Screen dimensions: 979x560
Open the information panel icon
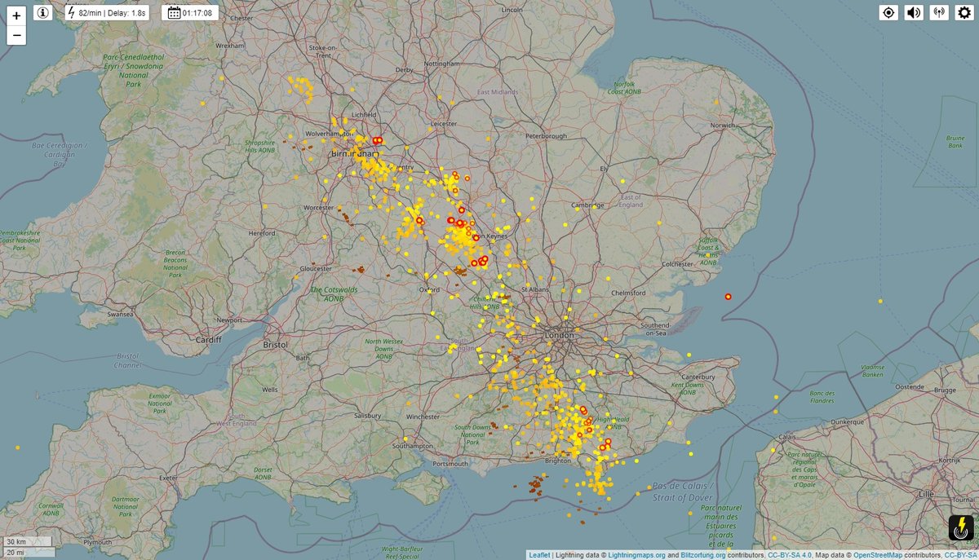point(43,12)
